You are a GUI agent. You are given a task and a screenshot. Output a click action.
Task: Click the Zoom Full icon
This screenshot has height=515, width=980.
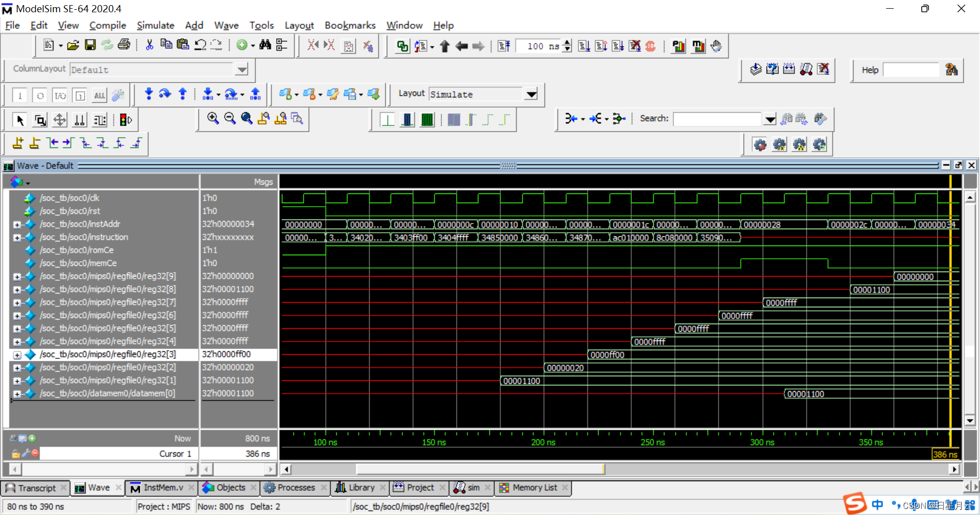point(247,118)
